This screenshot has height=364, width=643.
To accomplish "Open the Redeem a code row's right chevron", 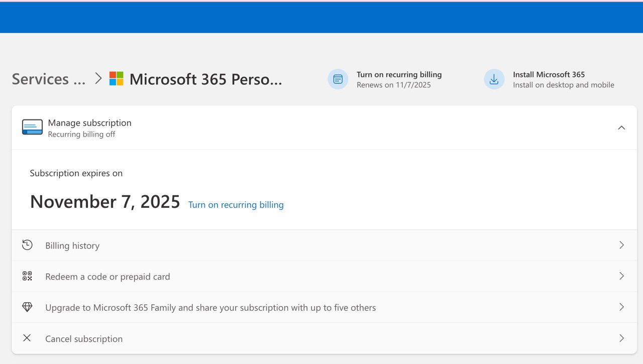I will tap(621, 276).
